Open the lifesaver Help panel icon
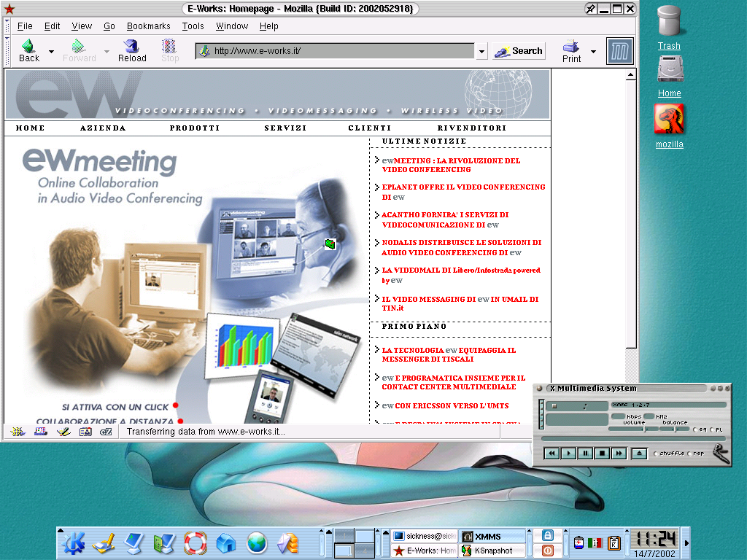 (196, 542)
